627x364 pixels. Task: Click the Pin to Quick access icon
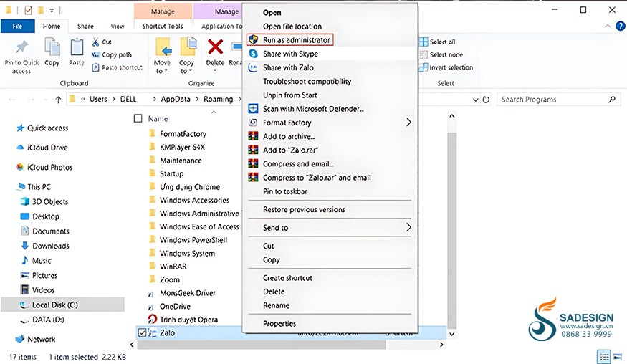21,47
